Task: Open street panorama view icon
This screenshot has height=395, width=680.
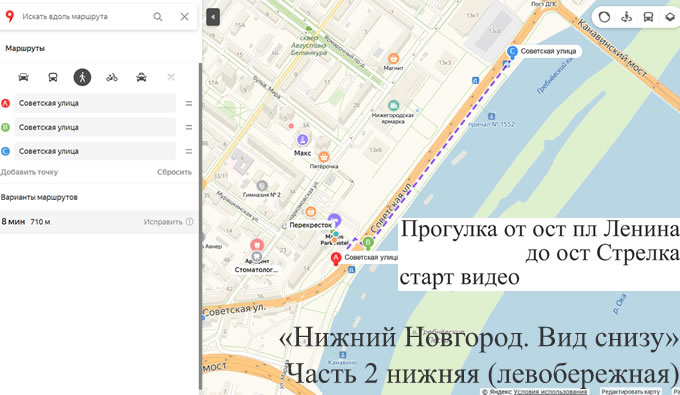Action: (626, 17)
